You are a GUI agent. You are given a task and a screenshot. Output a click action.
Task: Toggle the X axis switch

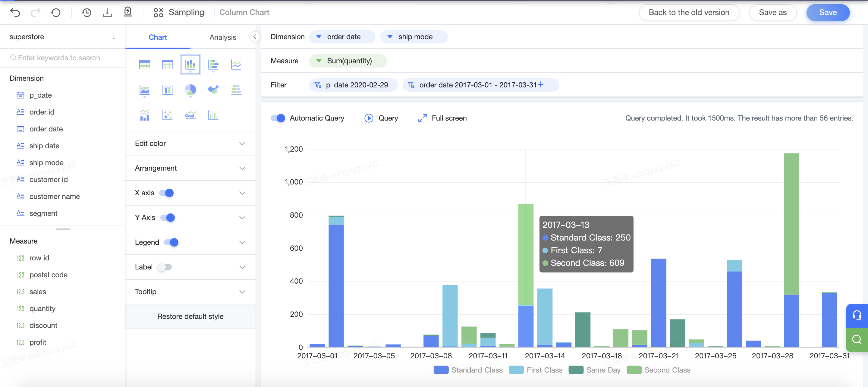point(166,193)
